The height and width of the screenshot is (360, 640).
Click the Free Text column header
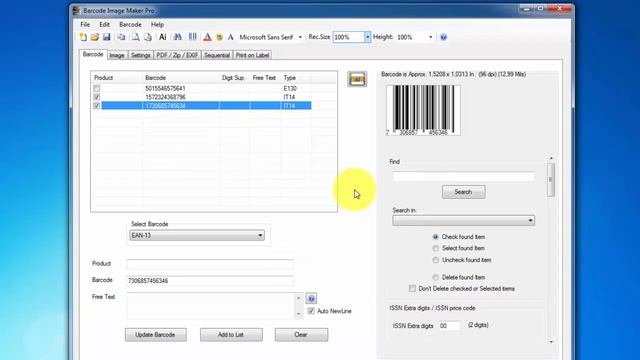264,78
